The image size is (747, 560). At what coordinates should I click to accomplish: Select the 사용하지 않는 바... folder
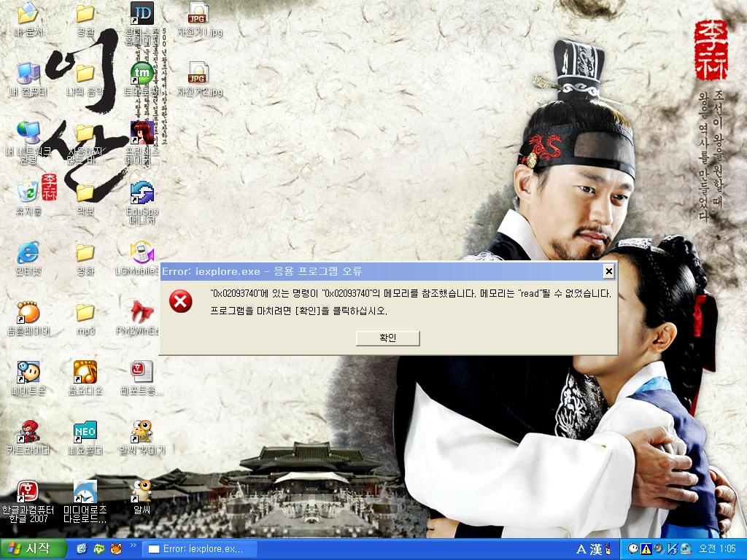(x=85, y=142)
